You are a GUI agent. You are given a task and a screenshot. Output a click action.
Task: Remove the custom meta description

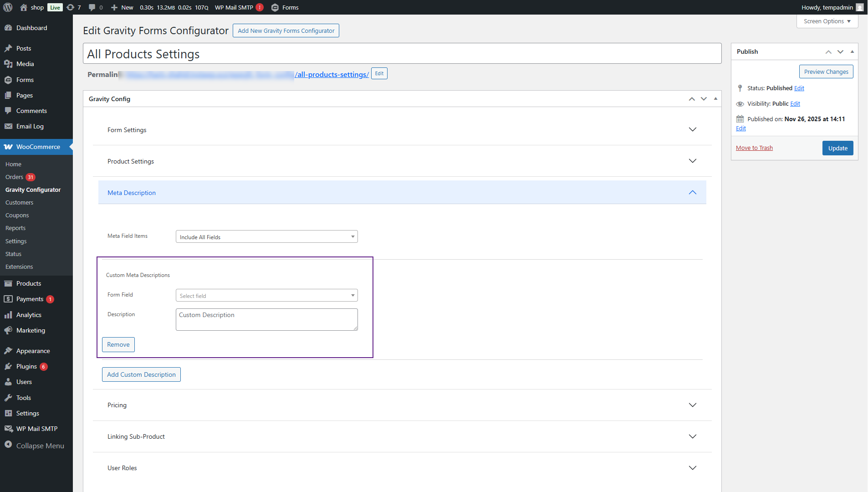point(118,344)
